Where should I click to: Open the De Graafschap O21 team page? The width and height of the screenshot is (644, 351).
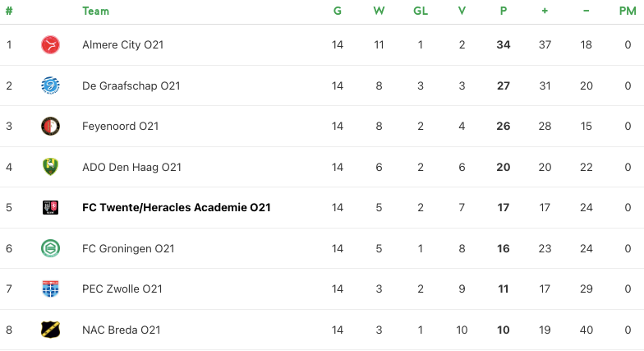[131, 85]
